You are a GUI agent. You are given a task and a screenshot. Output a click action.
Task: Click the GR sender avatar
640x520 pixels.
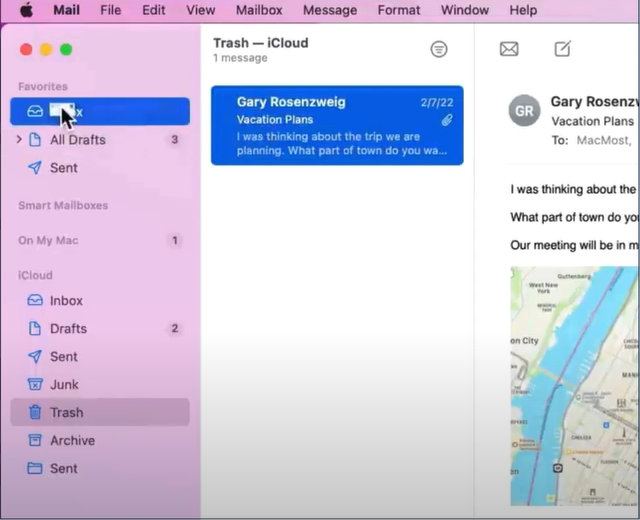pyautogui.click(x=524, y=111)
